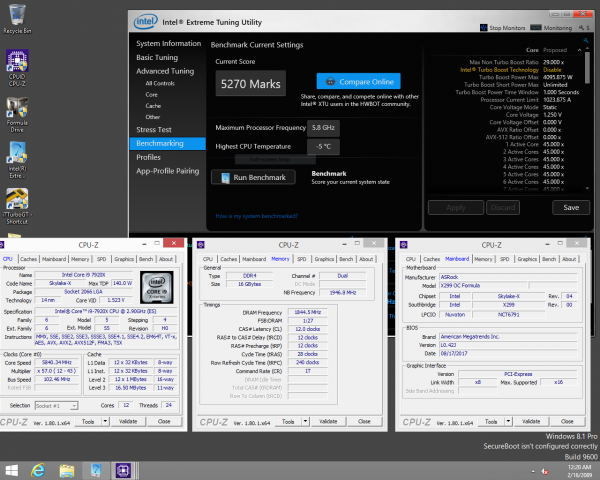Viewport: 600px width, 480px height.
Task: Switch to Bench tab in CPU-Z CPU window
Action: (146, 259)
